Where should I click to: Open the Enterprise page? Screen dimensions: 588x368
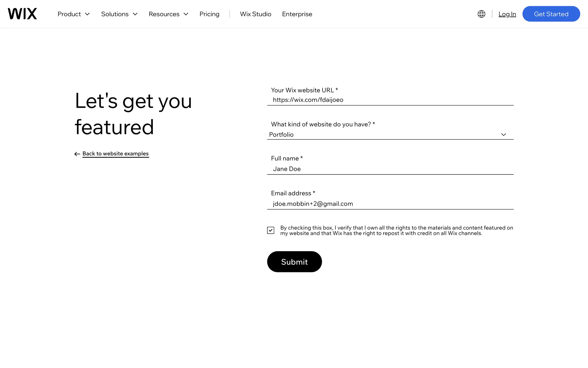pos(297,14)
